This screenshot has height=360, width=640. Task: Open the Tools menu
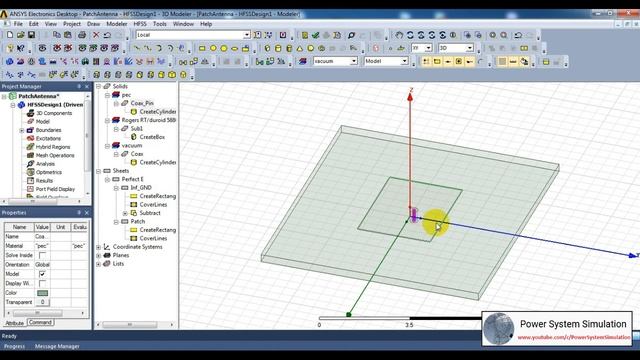point(160,24)
